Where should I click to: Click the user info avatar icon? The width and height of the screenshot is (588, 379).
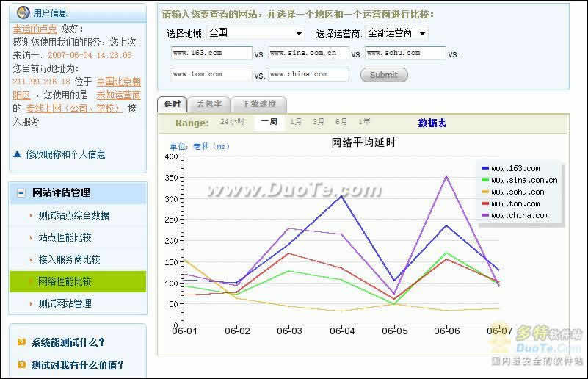pos(22,12)
